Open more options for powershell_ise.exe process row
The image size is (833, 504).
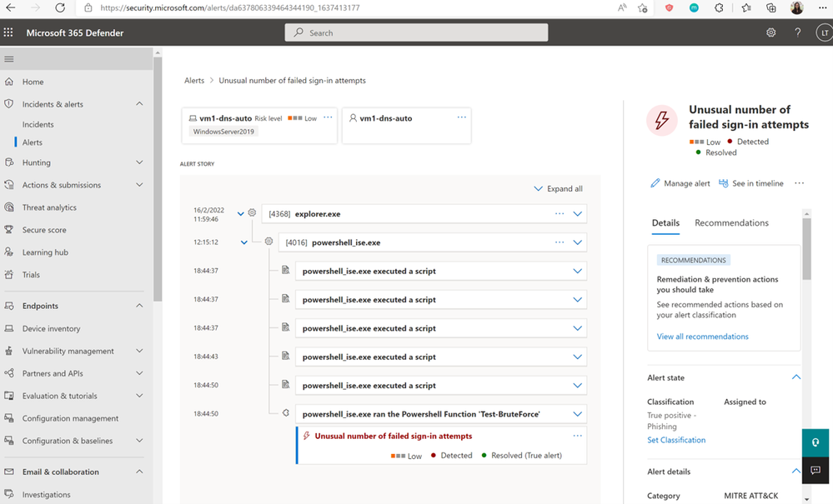click(x=560, y=242)
